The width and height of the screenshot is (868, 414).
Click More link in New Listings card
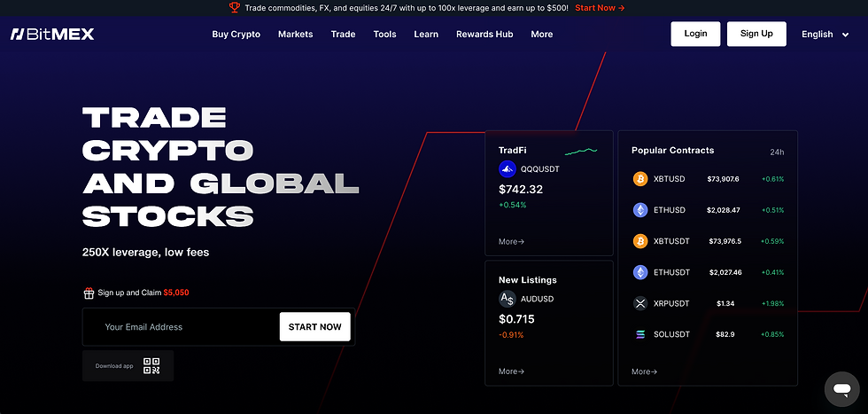511,371
